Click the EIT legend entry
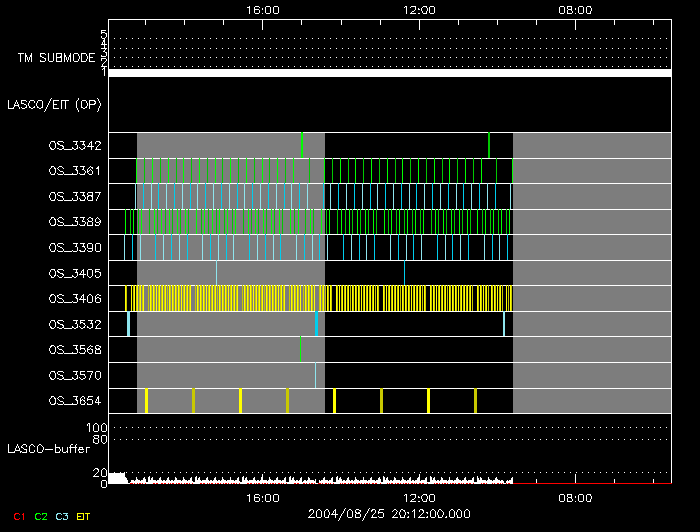 [x=84, y=517]
